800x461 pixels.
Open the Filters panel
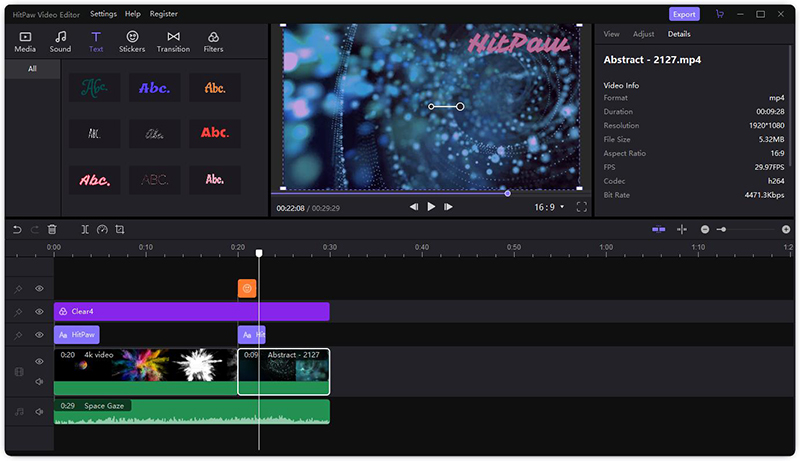[213, 41]
